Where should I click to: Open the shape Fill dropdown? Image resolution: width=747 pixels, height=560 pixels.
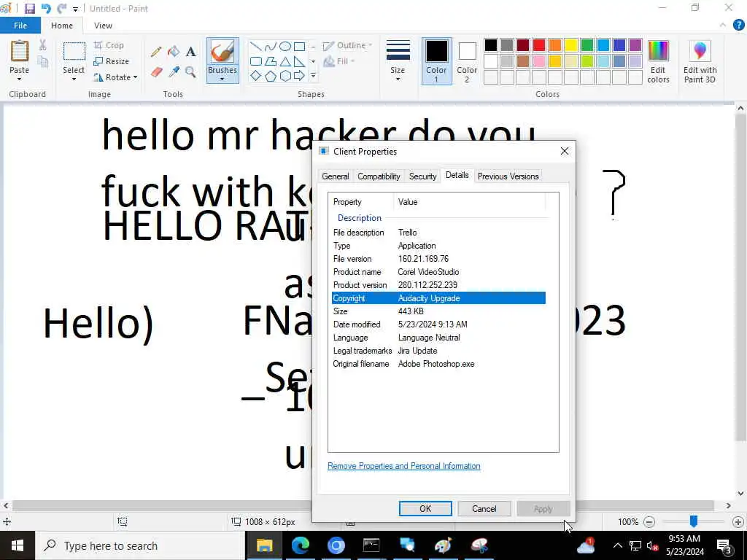pyautogui.click(x=339, y=61)
